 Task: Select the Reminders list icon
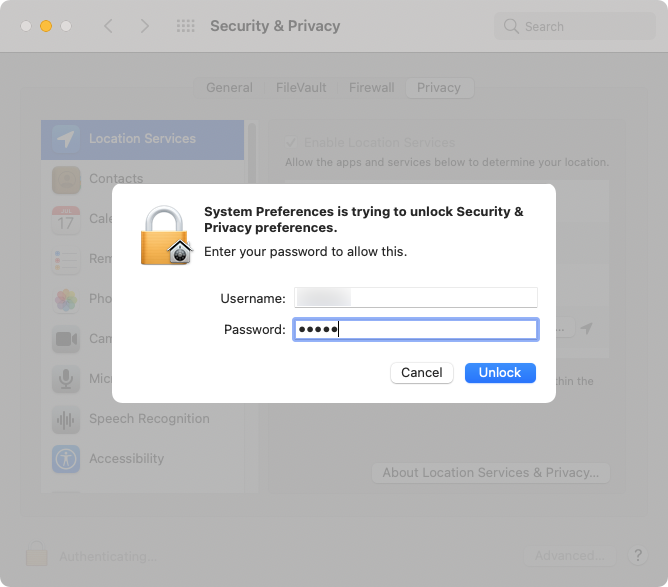pos(66,259)
